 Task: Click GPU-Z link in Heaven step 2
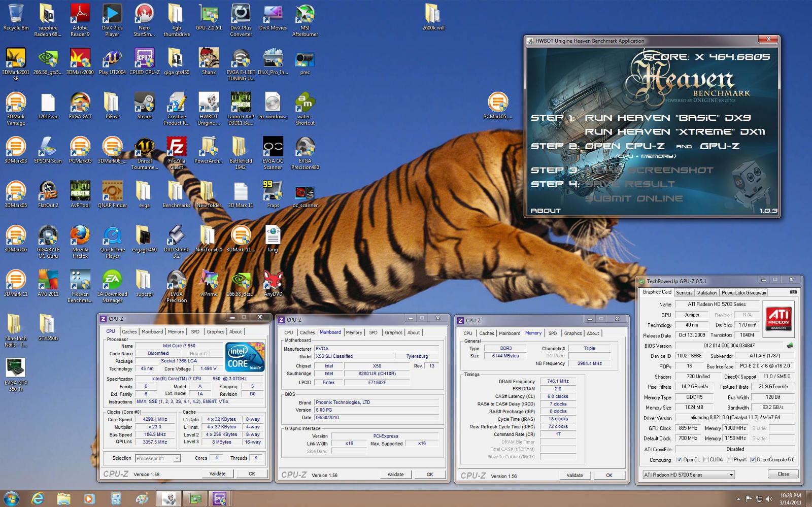[720, 146]
